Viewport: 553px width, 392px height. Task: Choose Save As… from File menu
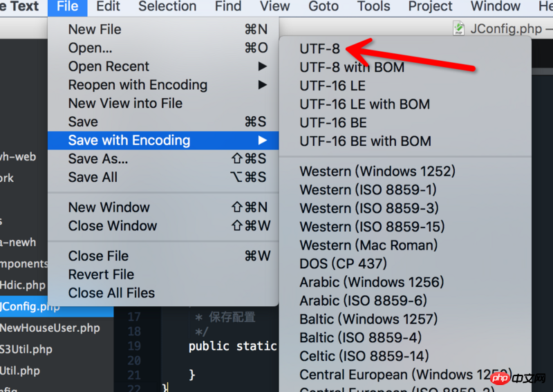(x=98, y=159)
